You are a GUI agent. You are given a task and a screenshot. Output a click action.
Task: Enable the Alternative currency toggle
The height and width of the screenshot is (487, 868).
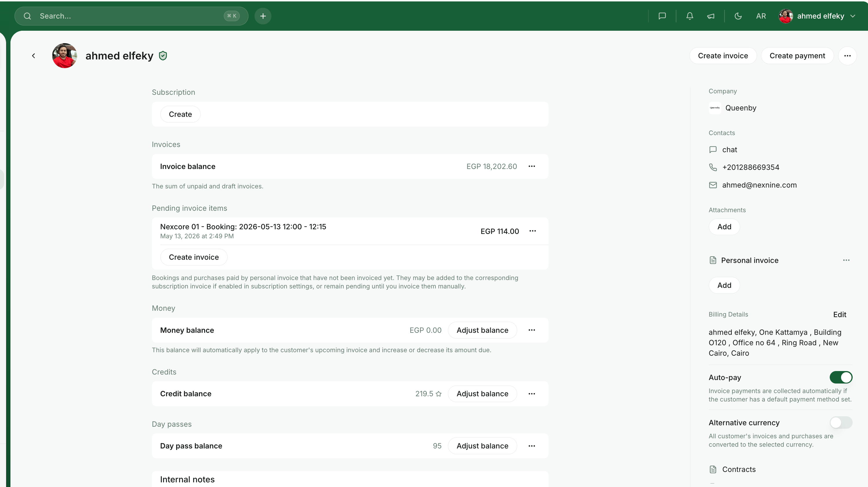(x=841, y=423)
